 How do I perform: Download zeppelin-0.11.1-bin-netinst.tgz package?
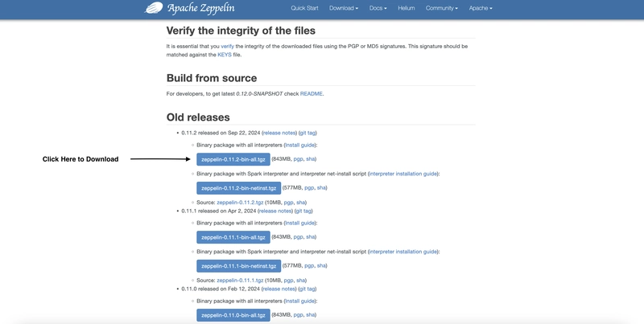pos(238,266)
